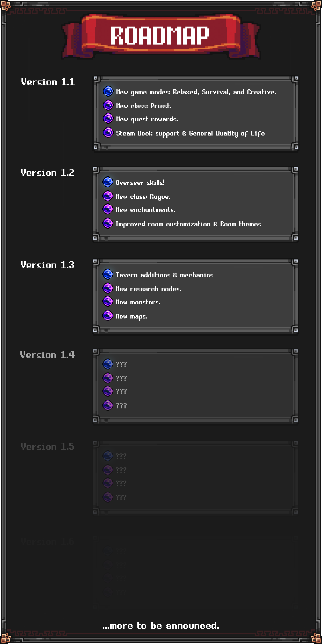This screenshot has height=644, width=322.
Task: Click the Improved room customization entry text
Action: coord(188,224)
